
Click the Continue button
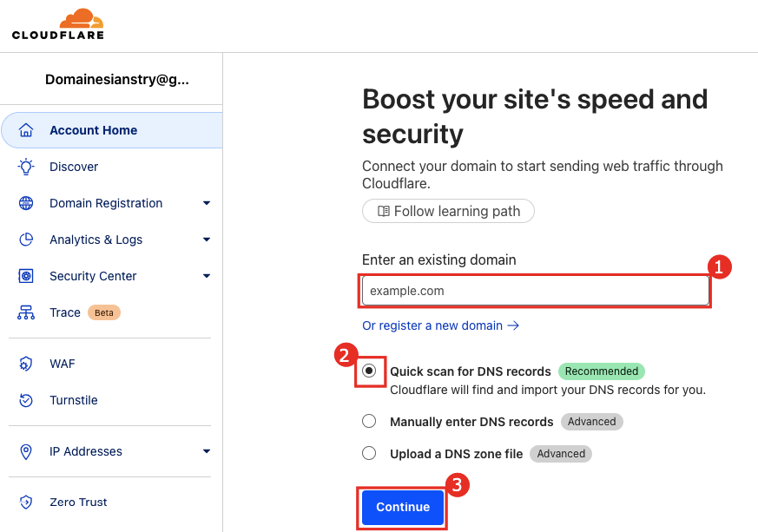403,508
